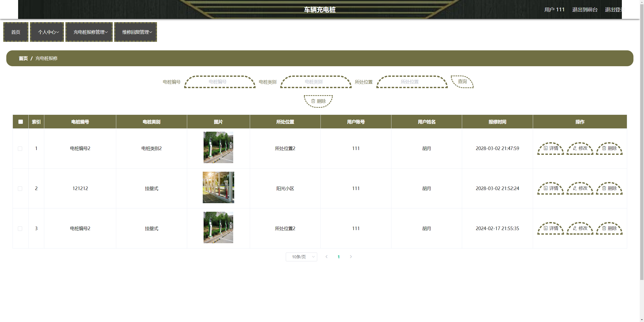Open the 首页 menu item
644x322 pixels.
[x=16, y=32]
